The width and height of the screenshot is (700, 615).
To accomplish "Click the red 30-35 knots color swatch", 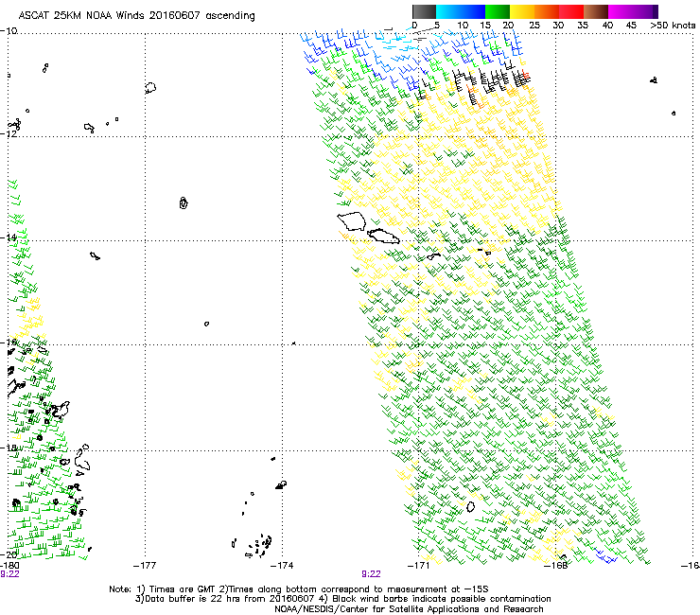I will coord(571,11).
